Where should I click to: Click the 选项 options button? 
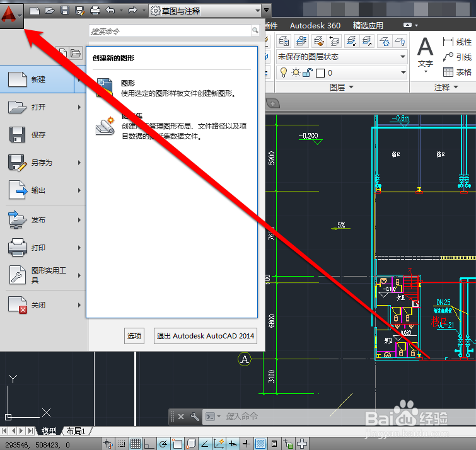[134, 336]
